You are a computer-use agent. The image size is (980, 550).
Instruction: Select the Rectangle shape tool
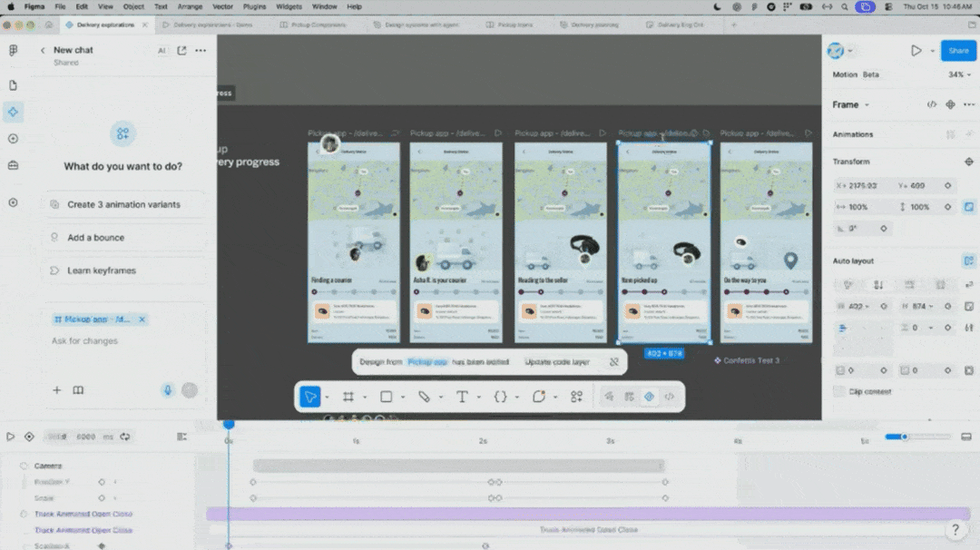pyautogui.click(x=387, y=397)
